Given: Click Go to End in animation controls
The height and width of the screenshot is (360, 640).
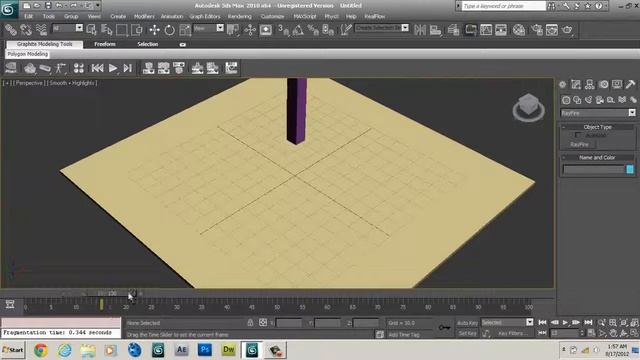Looking at the screenshot, I should pyautogui.click(x=588, y=322).
